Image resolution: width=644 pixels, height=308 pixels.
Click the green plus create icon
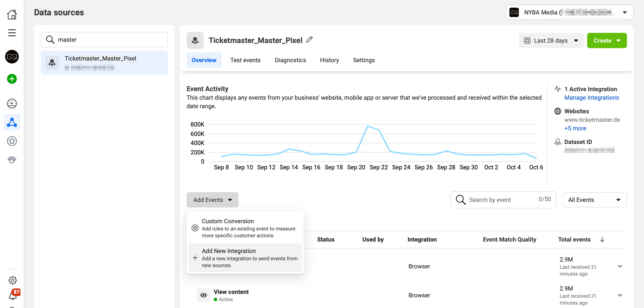[x=12, y=79]
